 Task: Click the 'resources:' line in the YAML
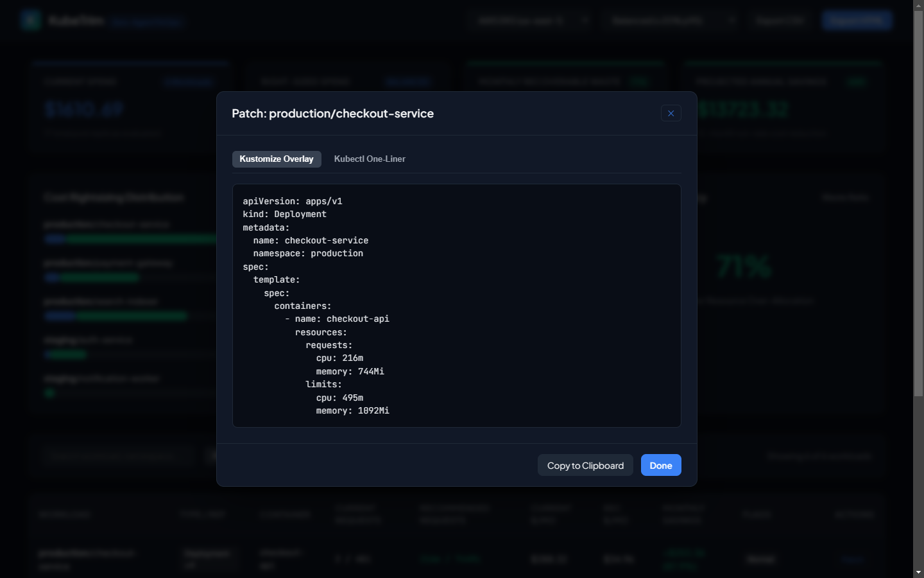[x=321, y=332]
